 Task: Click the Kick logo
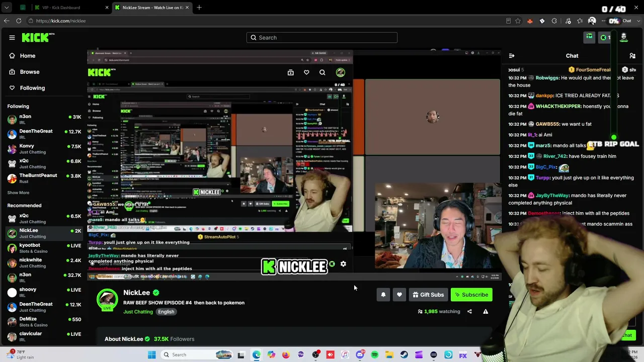[x=38, y=37]
